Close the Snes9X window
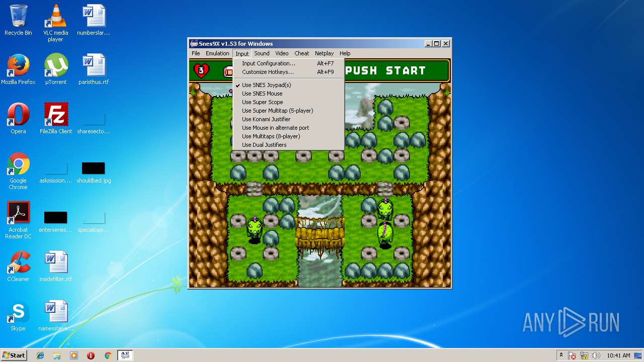 click(x=445, y=44)
